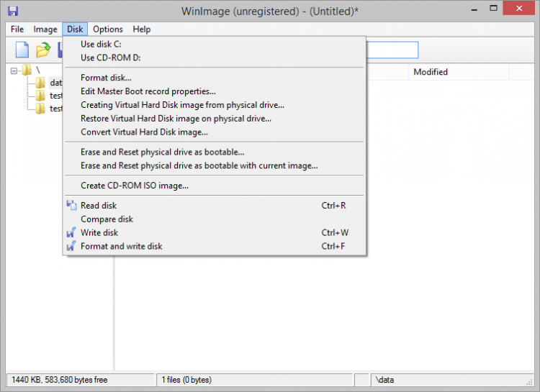Choose Format and write disk entry
Screen dimensions: 540x392
point(215,246)
